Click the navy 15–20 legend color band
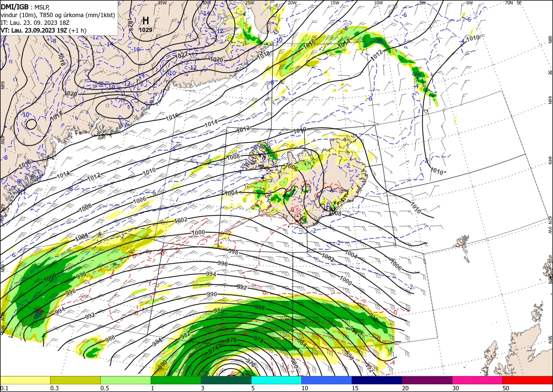 (377, 380)
